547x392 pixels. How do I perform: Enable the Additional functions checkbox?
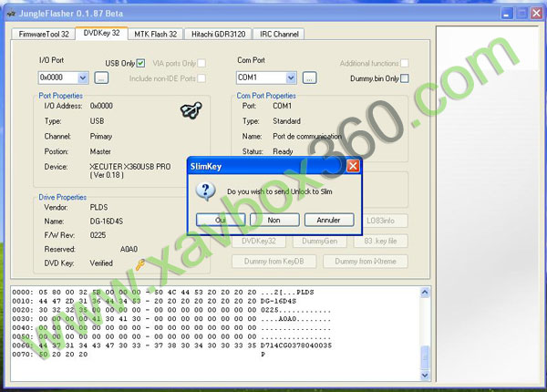point(404,63)
